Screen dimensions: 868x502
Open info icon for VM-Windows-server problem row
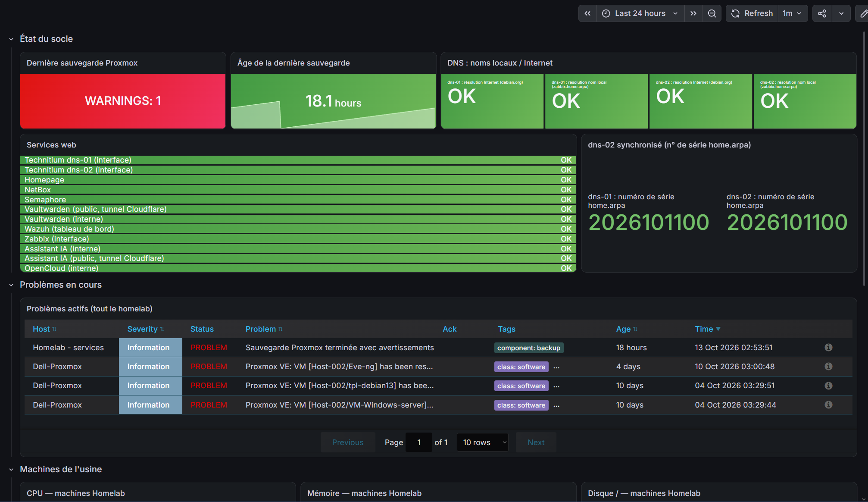828,405
